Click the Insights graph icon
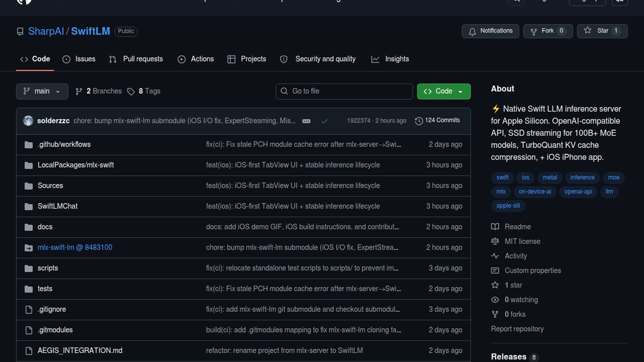 pyautogui.click(x=375, y=59)
